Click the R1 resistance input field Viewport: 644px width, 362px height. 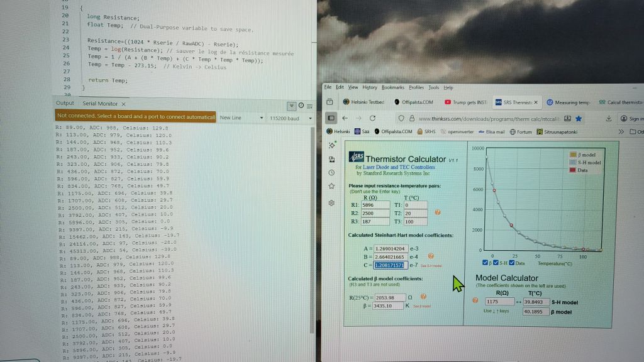pos(375,205)
